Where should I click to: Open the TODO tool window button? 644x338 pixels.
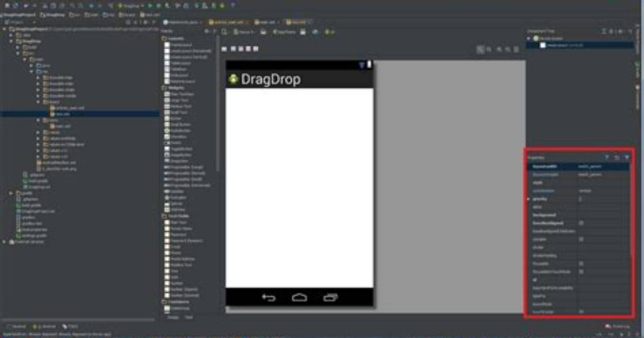point(70,327)
